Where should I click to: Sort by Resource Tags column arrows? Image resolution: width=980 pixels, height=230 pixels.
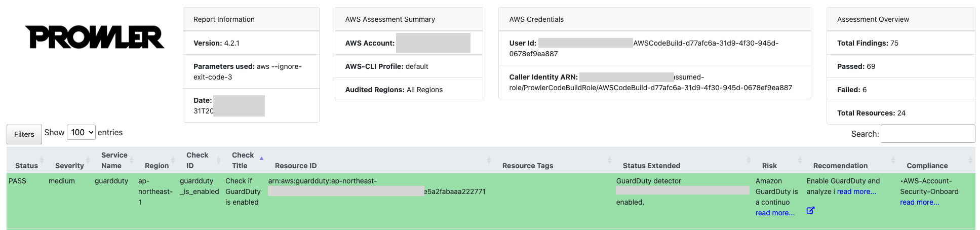(x=609, y=161)
